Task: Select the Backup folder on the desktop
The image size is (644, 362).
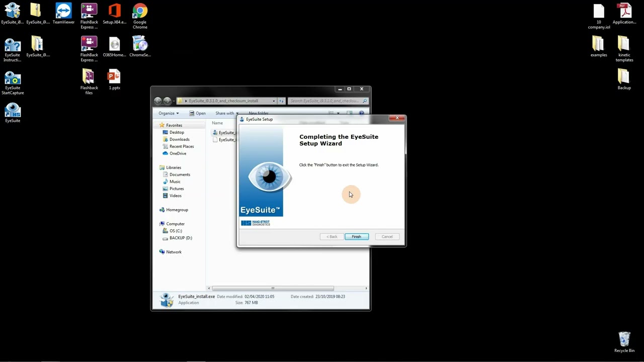Action: (x=624, y=79)
